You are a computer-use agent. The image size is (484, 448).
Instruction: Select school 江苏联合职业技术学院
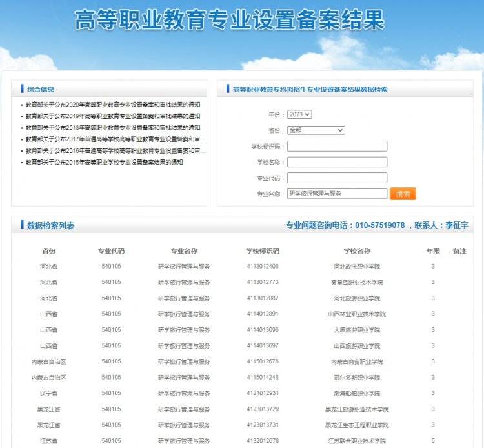357,441
